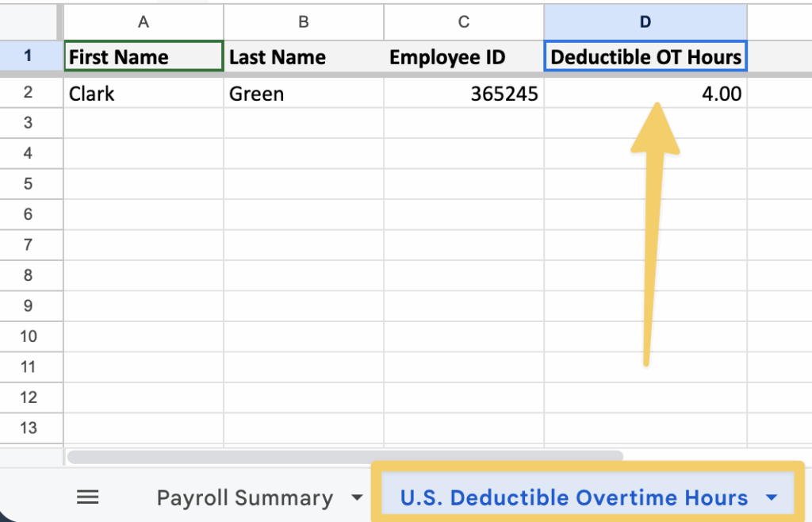Select the cell containing Green
The image size is (812, 522).
click(x=303, y=94)
